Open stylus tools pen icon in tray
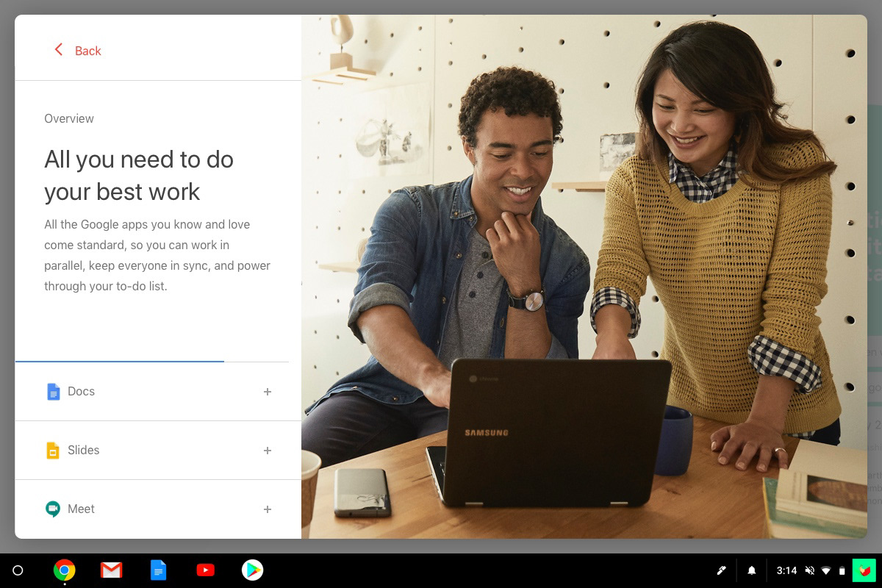Image resolution: width=882 pixels, height=588 pixels. pyautogui.click(x=722, y=570)
